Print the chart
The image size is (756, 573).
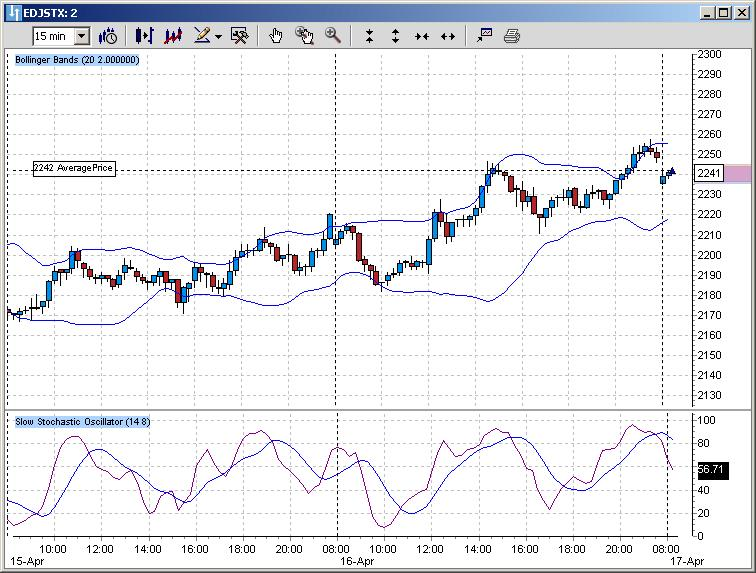coord(512,36)
